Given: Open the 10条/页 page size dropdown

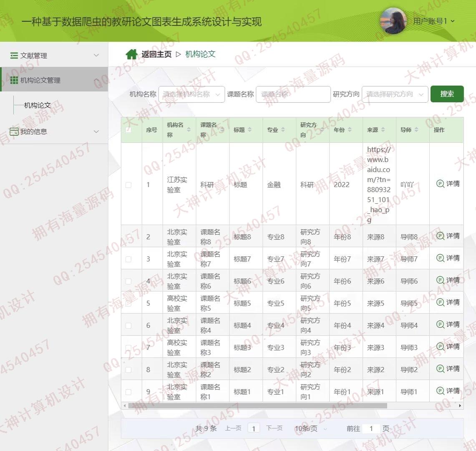Looking at the screenshot, I should click(x=311, y=428).
